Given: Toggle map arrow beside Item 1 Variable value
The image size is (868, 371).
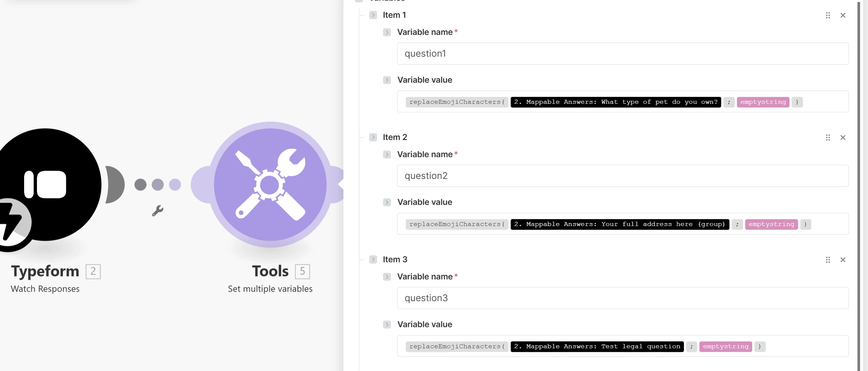Looking at the screenshot, I should coord(387,80).
